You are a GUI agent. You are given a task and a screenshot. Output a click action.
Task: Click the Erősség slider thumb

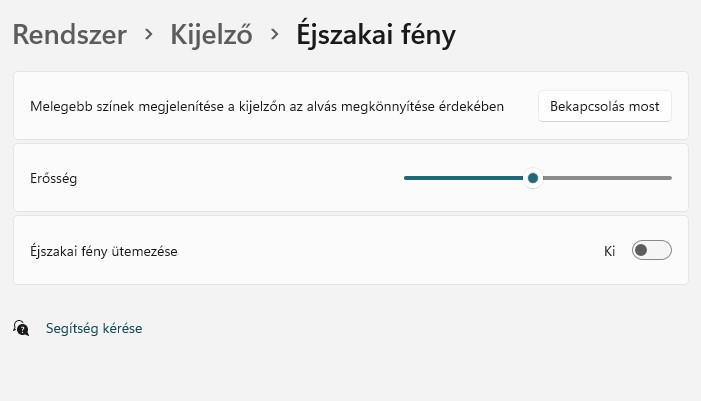[x=533, y=178]
